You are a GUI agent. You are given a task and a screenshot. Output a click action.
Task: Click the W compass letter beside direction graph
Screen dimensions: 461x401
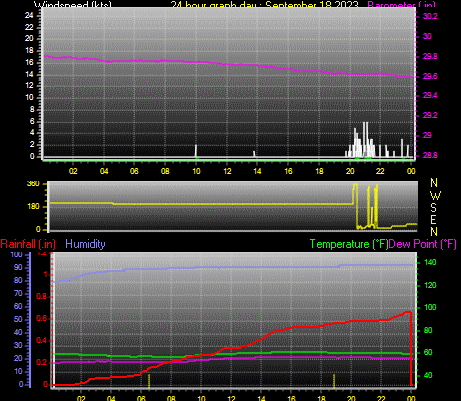[x=435, y=195]
